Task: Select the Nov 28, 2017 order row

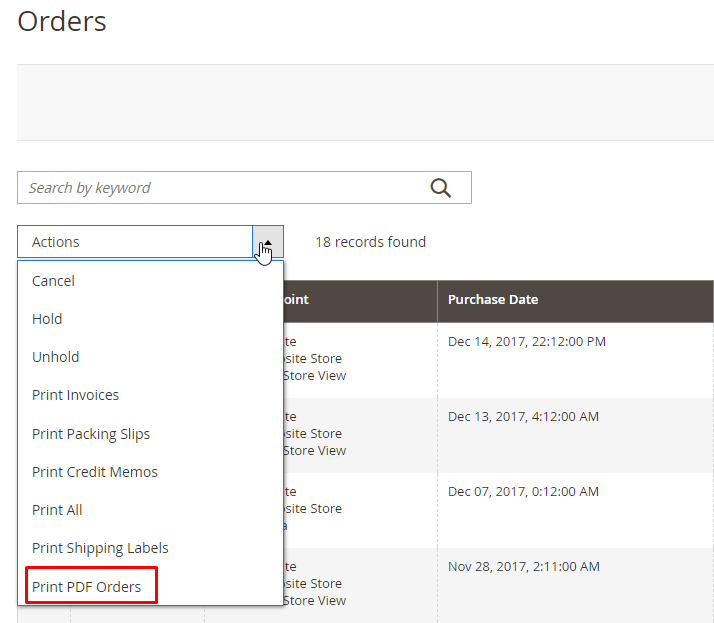Action: 523,567
